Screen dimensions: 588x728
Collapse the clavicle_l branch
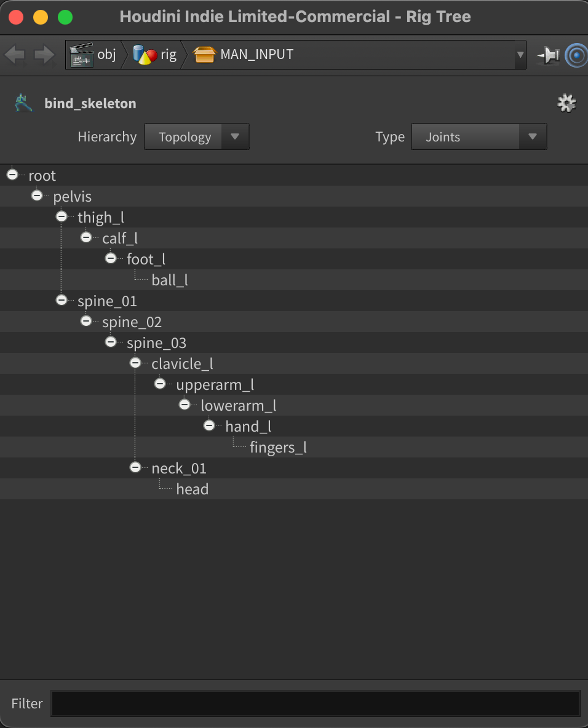(135, 363)
